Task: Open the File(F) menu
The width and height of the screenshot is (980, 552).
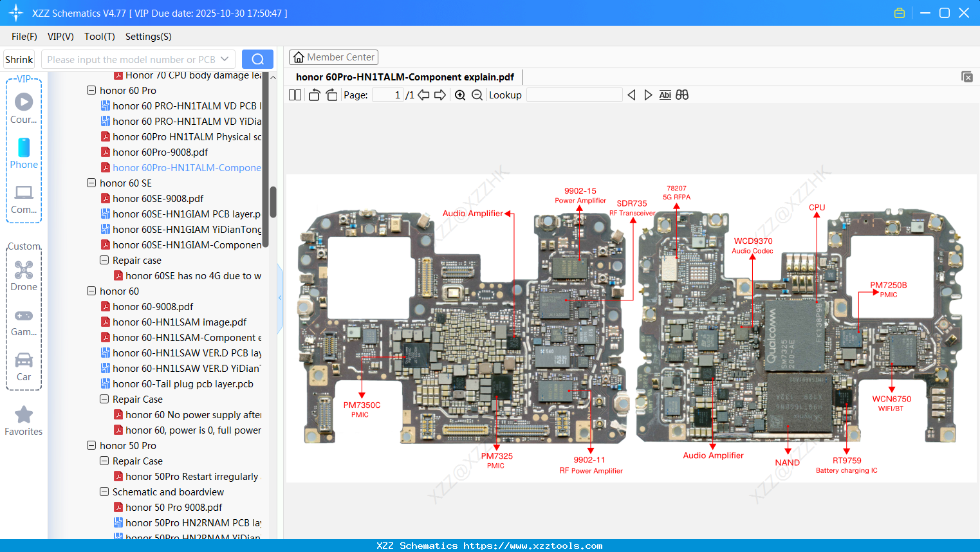Action: click(x=24, y=37)
